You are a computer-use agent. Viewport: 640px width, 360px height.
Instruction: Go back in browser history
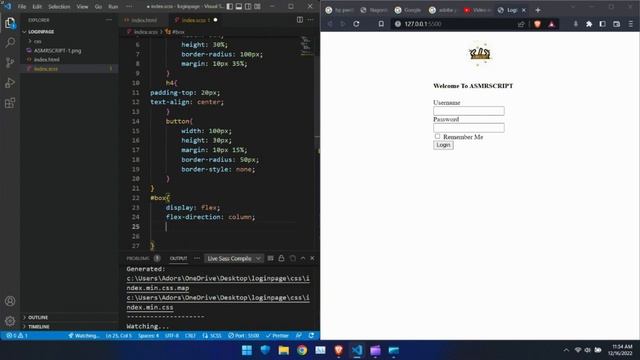[x=330, y=24]
